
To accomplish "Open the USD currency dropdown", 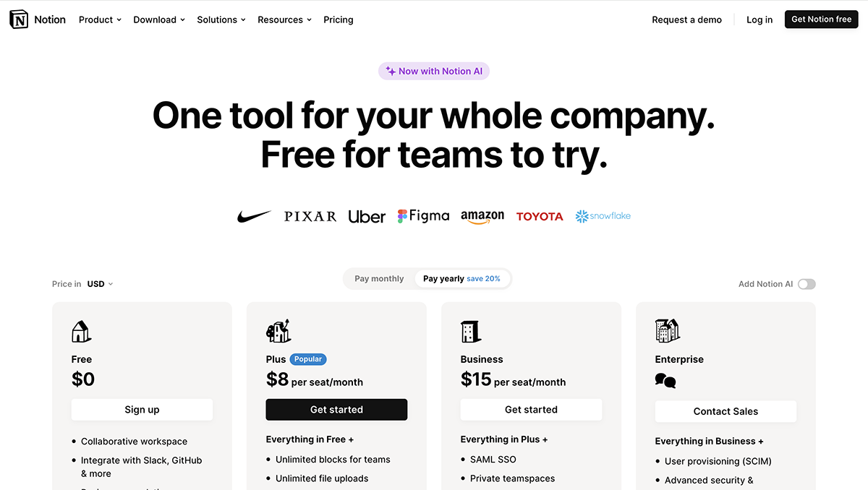I will point(99,283).
